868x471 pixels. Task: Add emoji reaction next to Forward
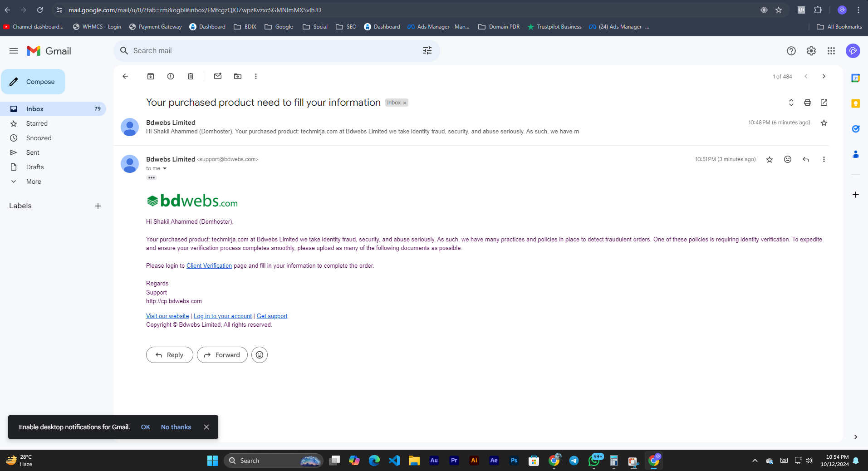coord(260,355)
